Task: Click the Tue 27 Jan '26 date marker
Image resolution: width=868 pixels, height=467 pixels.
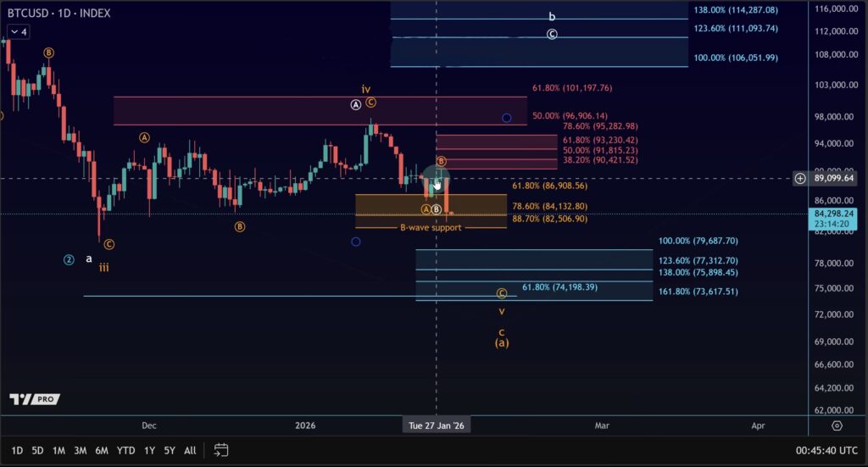Action: pyautogui.click(x=436, y=425)
